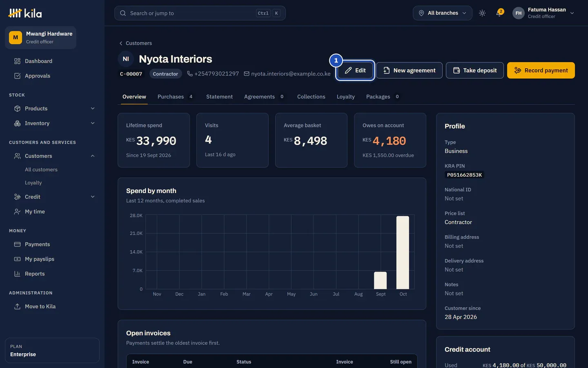This screenshot has width=588, height=368.
Task: Click the Inventory boxes icon
Action: (17, 123)
